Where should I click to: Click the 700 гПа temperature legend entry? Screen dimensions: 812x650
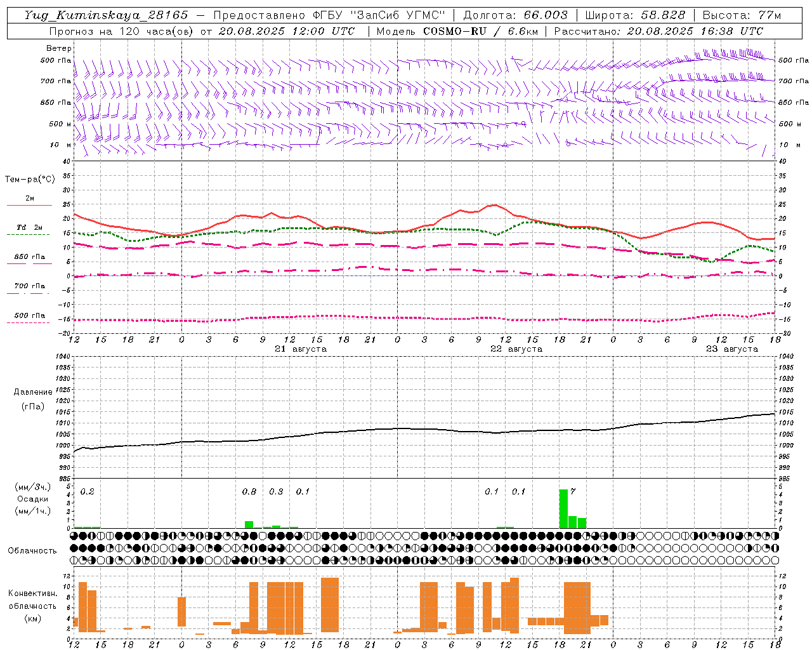pos(30,286)
